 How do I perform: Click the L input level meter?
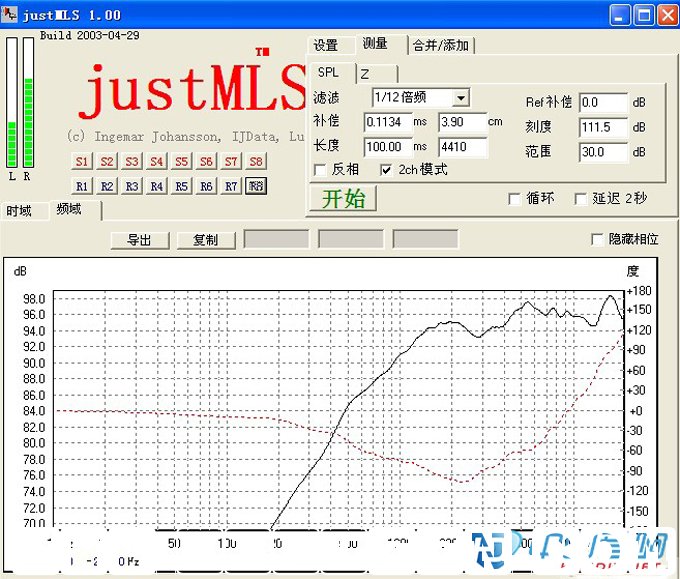[x=12, y=102]
